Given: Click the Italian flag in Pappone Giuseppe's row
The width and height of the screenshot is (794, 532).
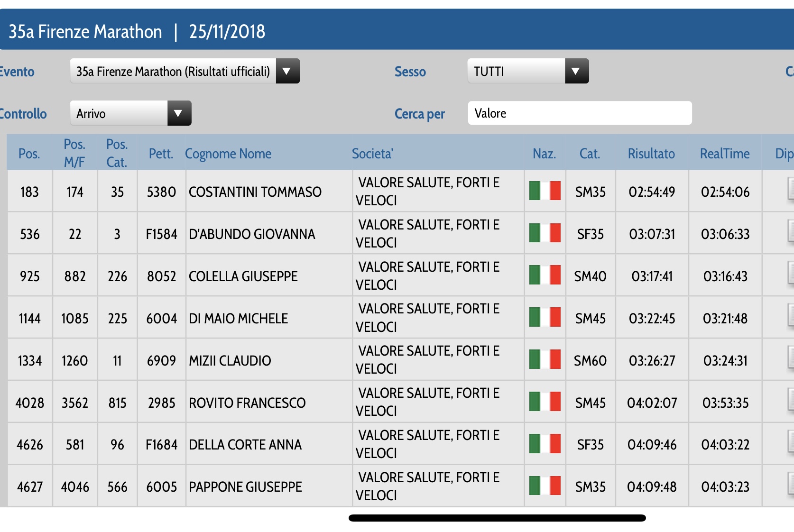Looking at the screenshot, I should (545, 486).
